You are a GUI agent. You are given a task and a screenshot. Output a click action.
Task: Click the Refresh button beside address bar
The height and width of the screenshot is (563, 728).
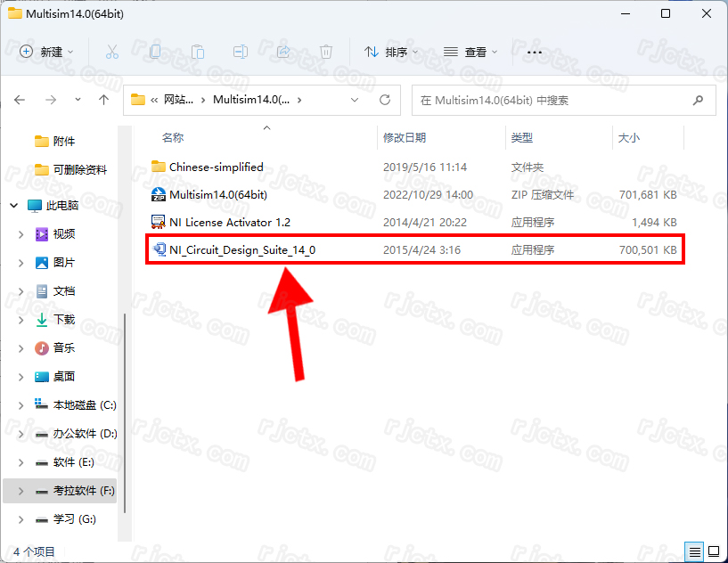[x=385, y=100]
